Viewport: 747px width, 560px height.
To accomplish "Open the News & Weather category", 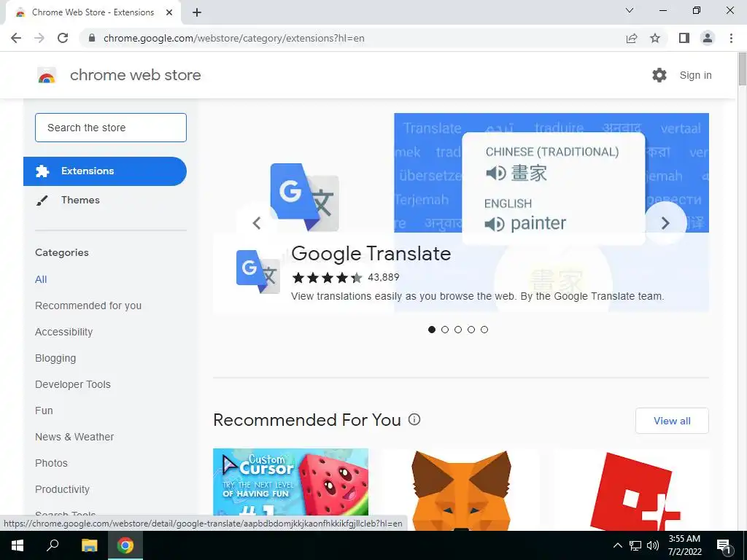I will pos(74,437).
